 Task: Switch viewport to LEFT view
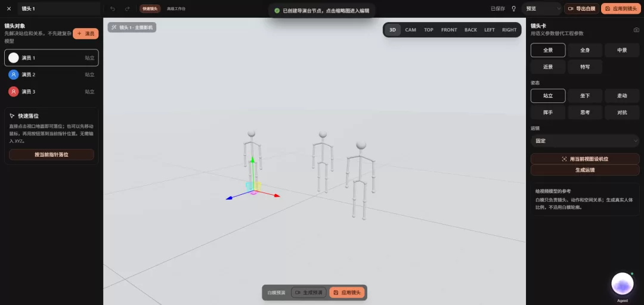[490, 30]
